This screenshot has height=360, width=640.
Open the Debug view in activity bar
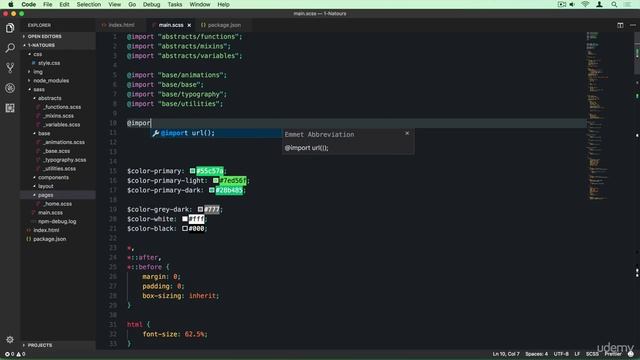click(x=10, y=88)
